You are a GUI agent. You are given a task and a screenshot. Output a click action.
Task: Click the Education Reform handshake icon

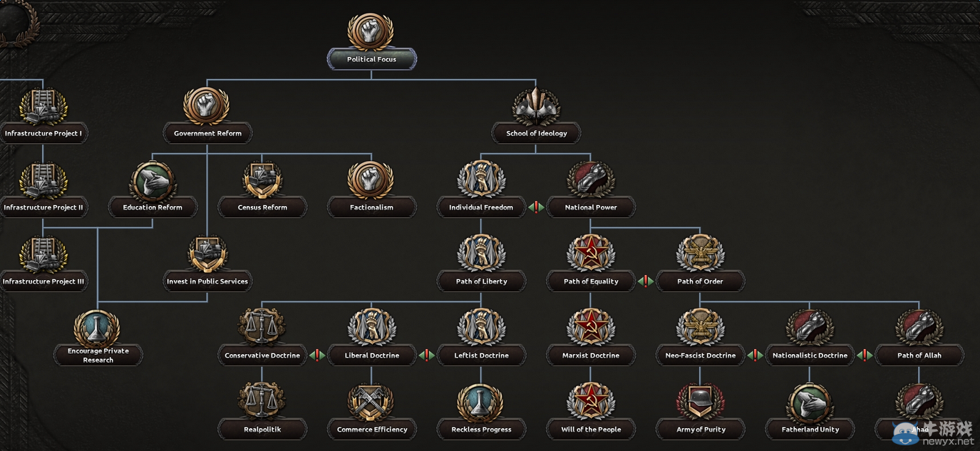click(153, 181)
